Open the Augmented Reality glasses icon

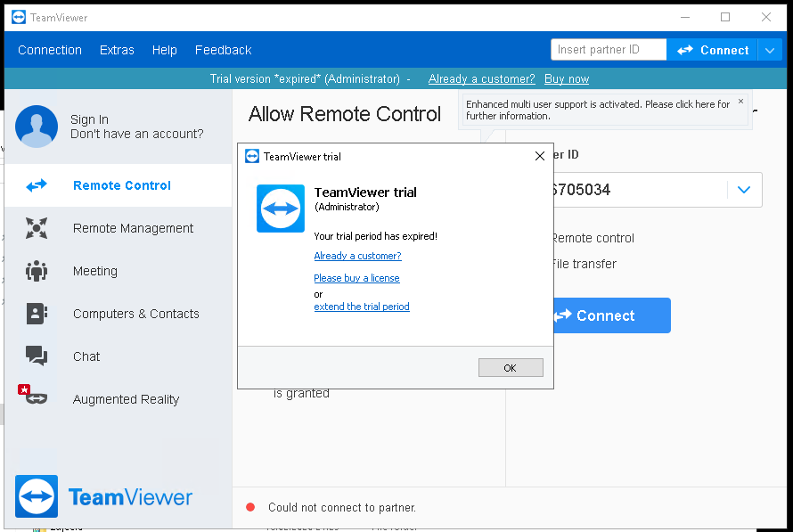(32, 395)
